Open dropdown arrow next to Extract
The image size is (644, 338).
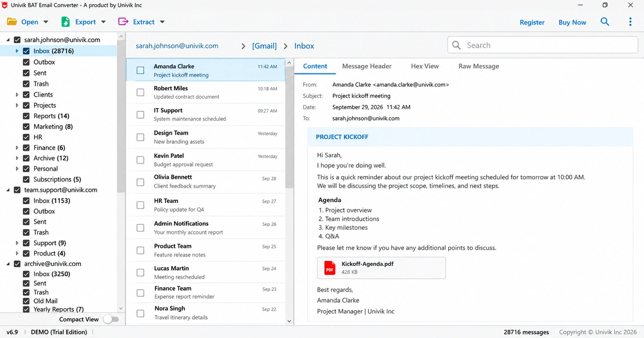[162, 22]
